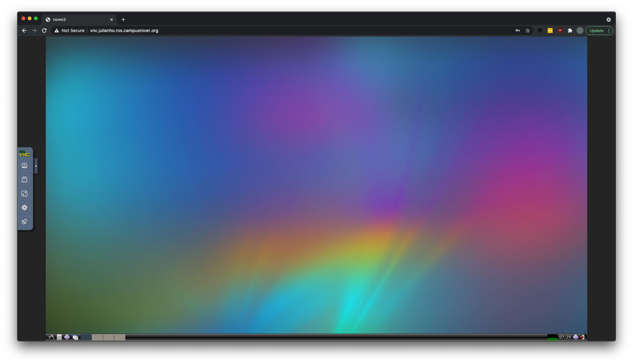
Task: Open the noVNC clipboard panel
Action: pos(24,180)
